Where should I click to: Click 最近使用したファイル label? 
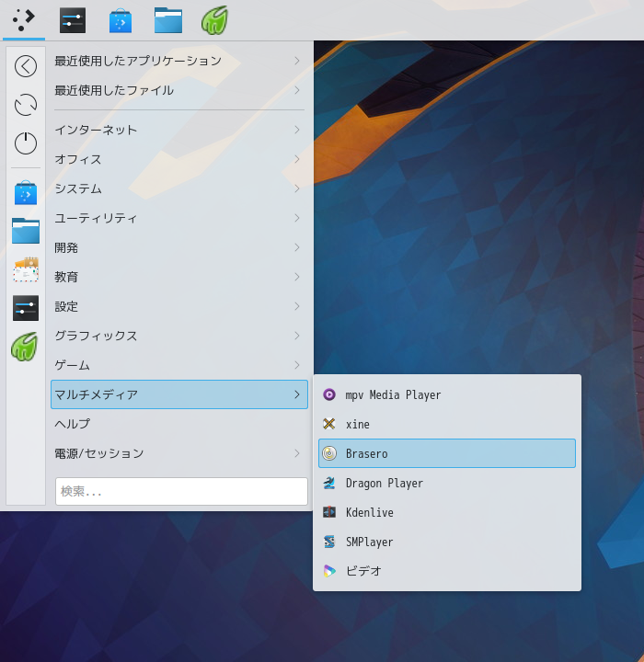click(x=114, y=90)
